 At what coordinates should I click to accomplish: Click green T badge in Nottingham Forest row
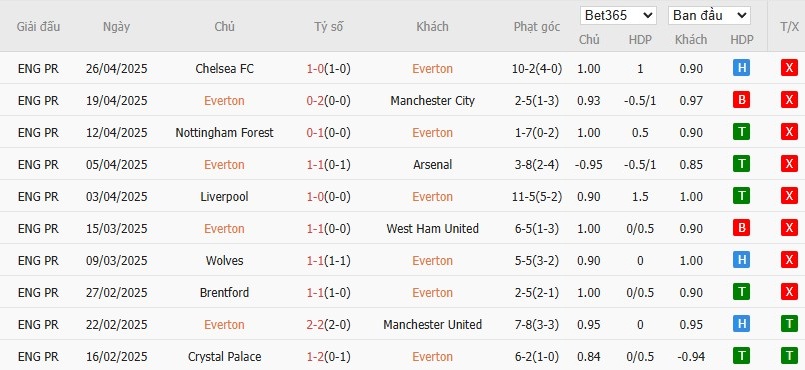click(x=741, y=132)
